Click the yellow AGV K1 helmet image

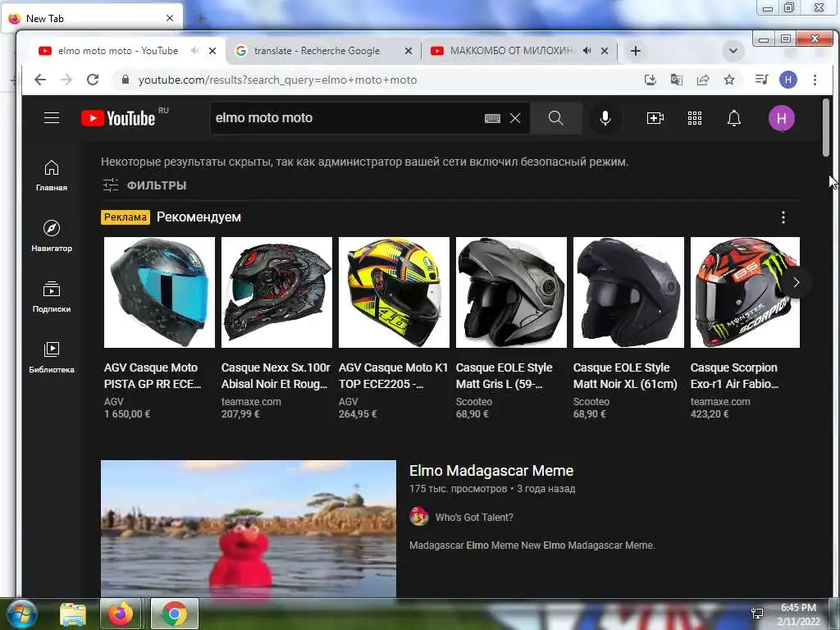[394, 293]
